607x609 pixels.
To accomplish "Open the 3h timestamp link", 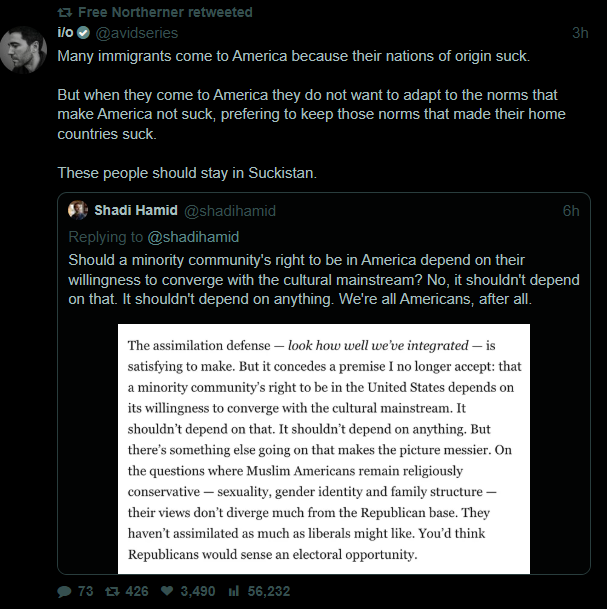I will point(579,32).
